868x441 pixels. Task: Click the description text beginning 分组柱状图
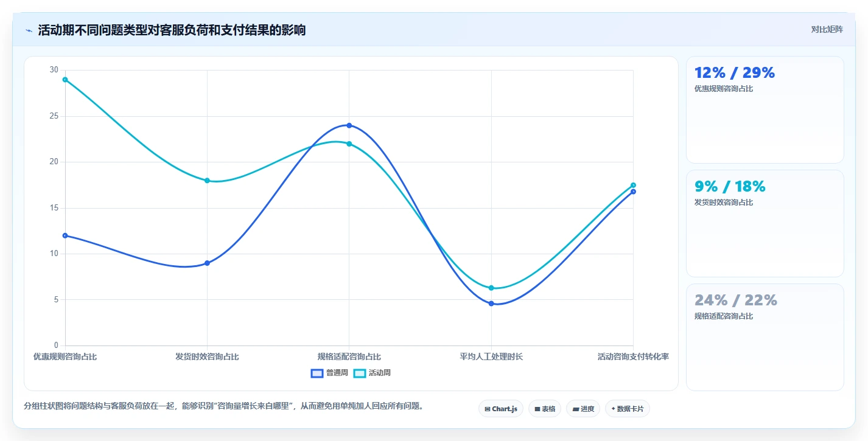point(223,406)
